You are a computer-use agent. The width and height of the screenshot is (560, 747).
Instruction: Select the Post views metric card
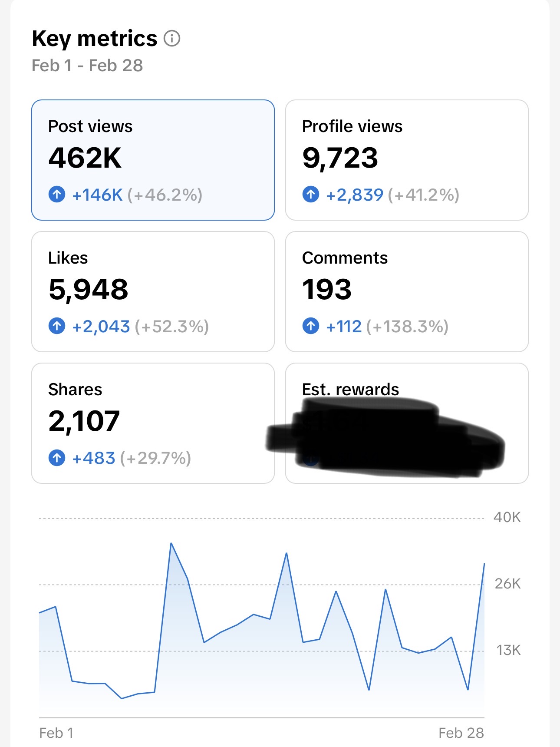point(153,160)
